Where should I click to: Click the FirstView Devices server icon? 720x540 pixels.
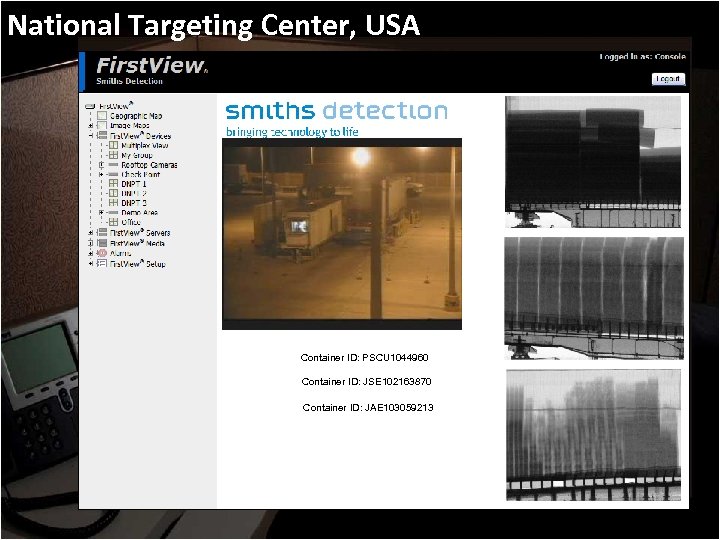coord(102,136)
